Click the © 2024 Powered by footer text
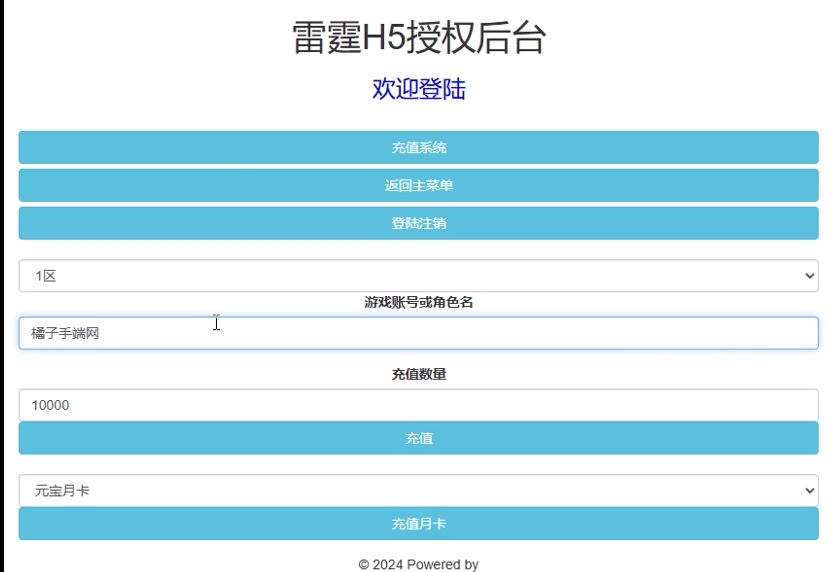The height and width of the screenshot is (572, 839). pos(418,565)
